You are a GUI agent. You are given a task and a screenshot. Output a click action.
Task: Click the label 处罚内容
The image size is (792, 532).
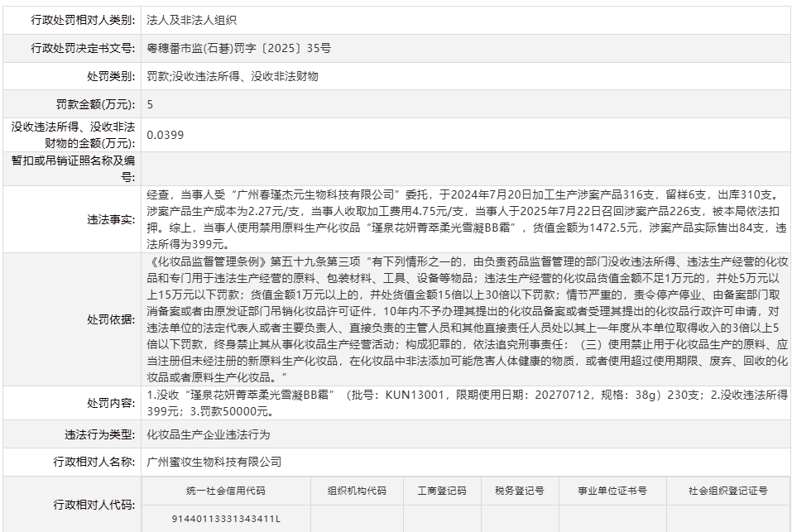point(111,403)
